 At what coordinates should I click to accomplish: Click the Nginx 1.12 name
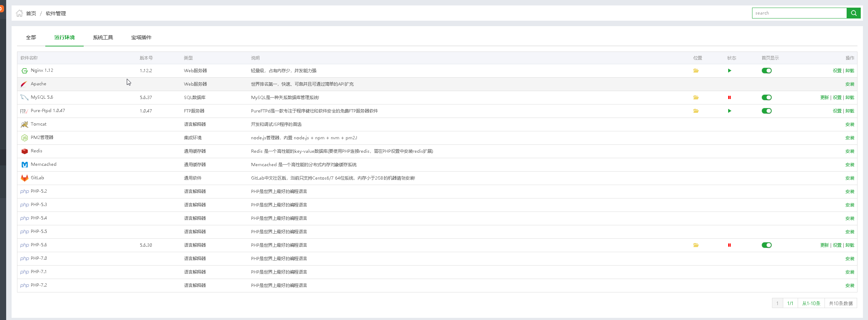(x=42, y=70)
